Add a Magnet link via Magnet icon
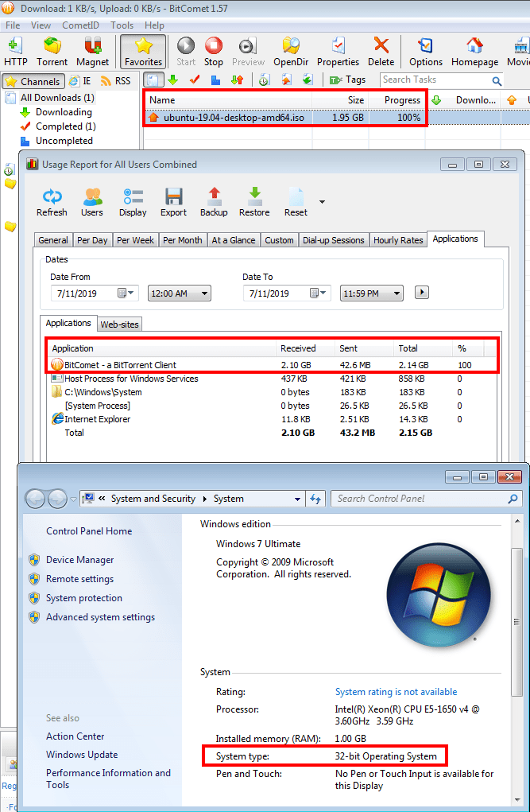 tap(93, 51)
